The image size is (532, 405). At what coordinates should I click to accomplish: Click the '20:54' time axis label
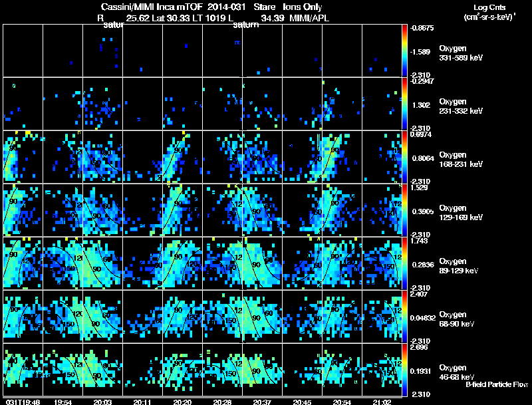point(342,402)
